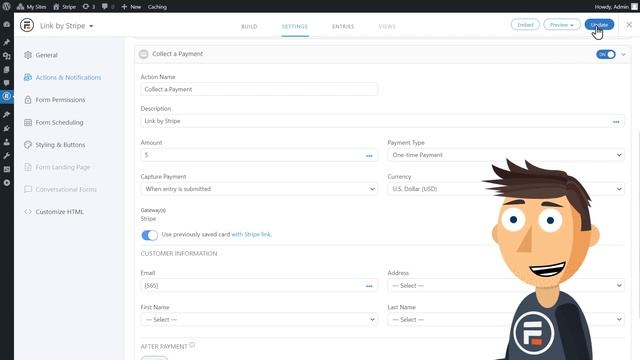Open the Pages sidebar icon
This screenshot has height=360, width=640.
tap(7, 69)
